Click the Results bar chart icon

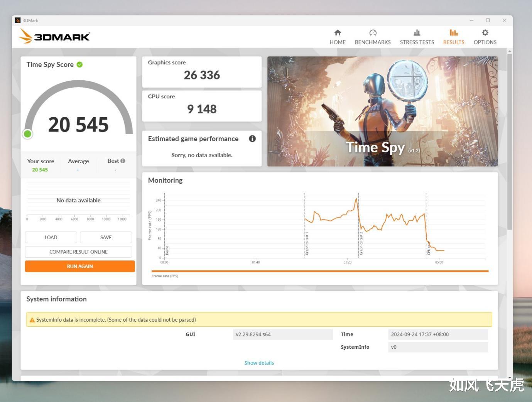click(454, 33)
